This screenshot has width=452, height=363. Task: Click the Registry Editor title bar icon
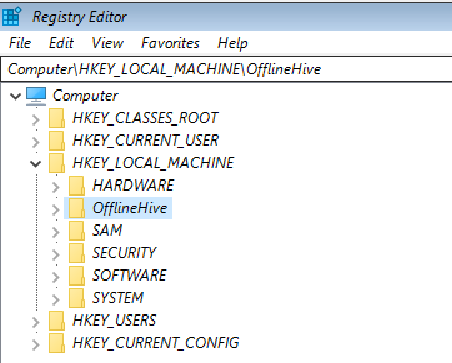[x=11, y=16]
